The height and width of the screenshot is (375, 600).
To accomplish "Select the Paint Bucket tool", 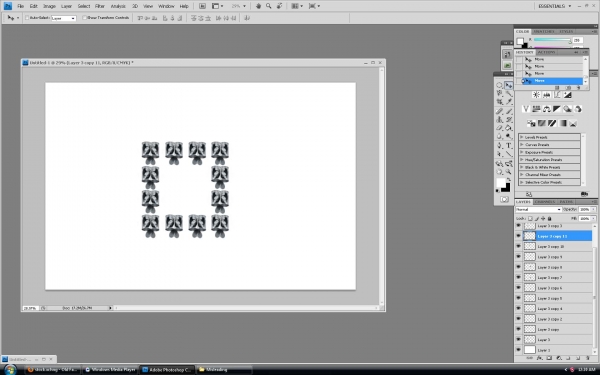I will (509, 128).
